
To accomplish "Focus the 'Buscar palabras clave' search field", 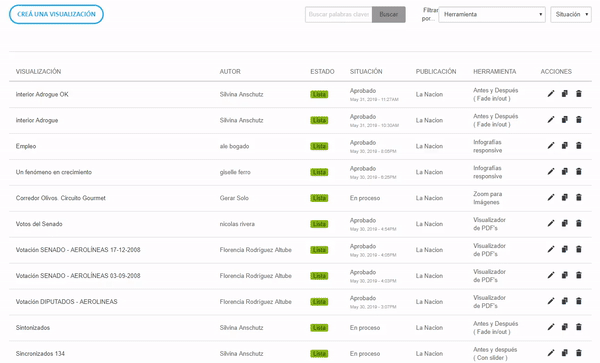I will pos(339,15).
